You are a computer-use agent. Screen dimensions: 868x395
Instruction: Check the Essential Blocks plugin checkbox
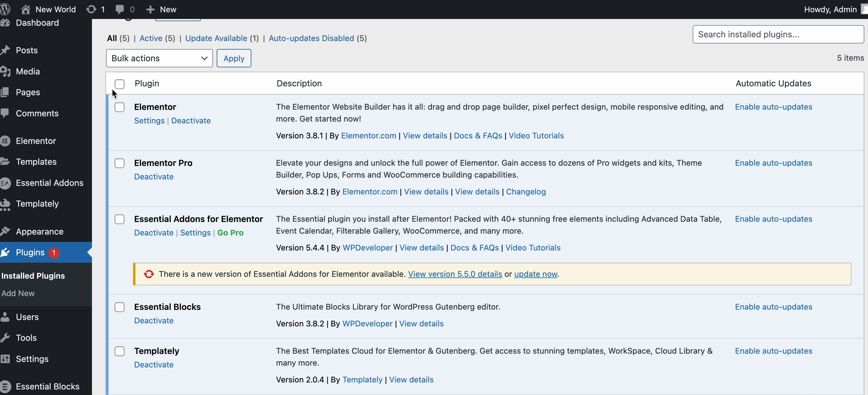tap(120, 307)
